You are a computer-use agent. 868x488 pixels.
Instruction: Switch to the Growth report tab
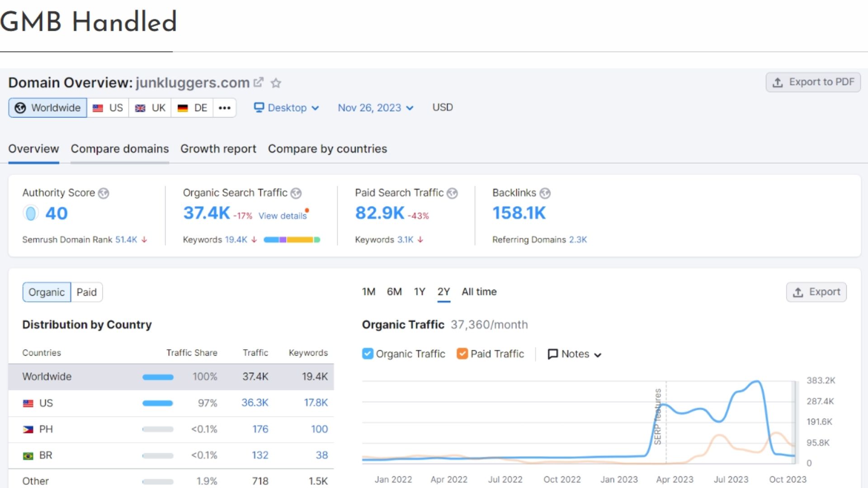[x=218, y=149]
